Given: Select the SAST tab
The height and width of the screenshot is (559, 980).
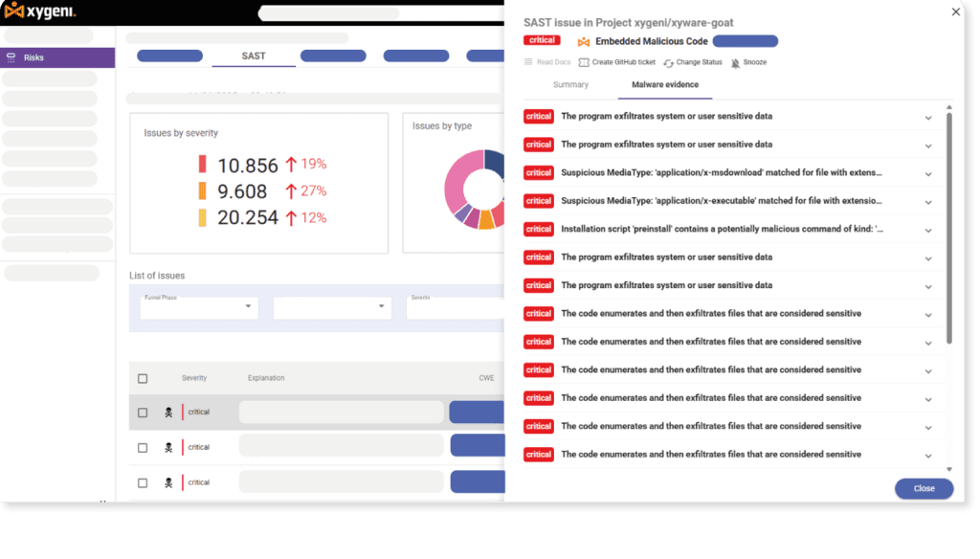Looking at the screenshot, I should point(254,56).
